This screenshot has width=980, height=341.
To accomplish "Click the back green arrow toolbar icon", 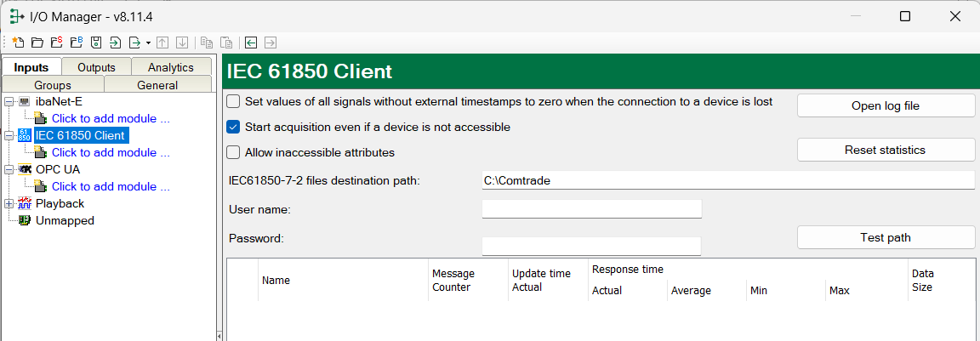I will coord(251,43).
